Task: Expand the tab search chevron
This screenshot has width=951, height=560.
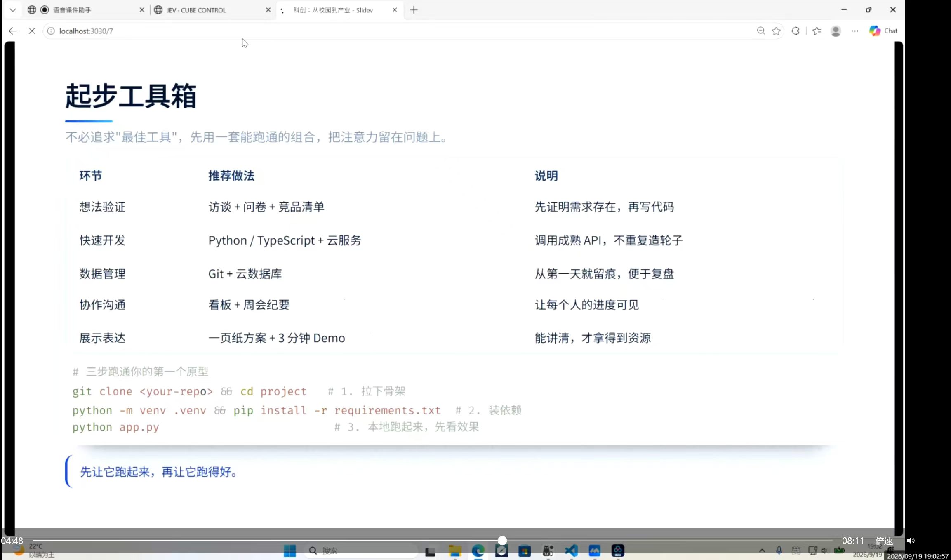Action: tap(13, 10)
